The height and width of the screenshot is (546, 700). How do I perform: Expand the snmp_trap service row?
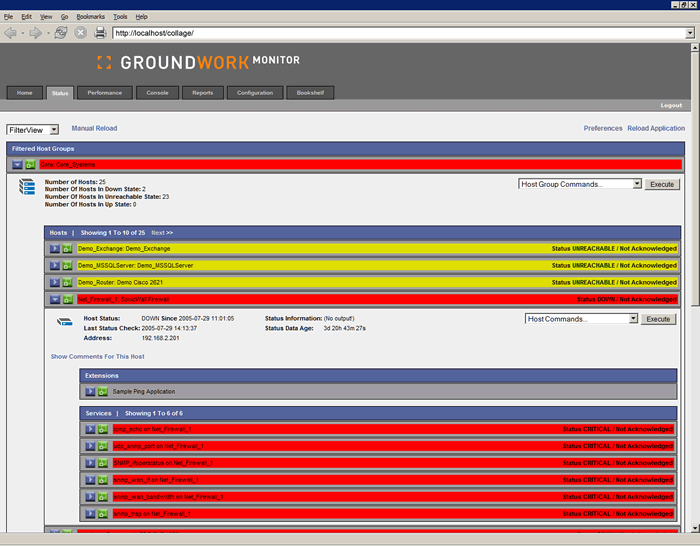pyautogui.click(x=90, y=514)
